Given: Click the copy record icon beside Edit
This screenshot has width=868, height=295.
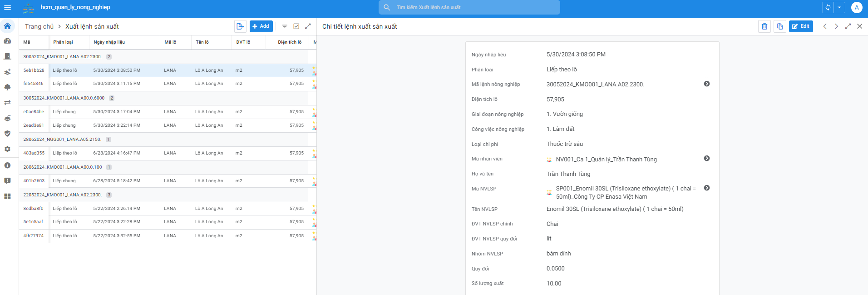Looking at the screenshot, I should 779,26.
